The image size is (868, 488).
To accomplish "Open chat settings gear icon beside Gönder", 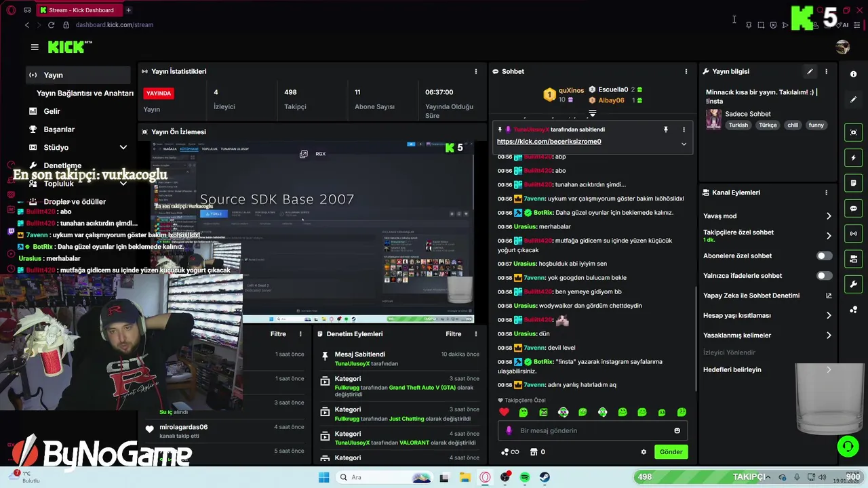I will coord(644,452).
